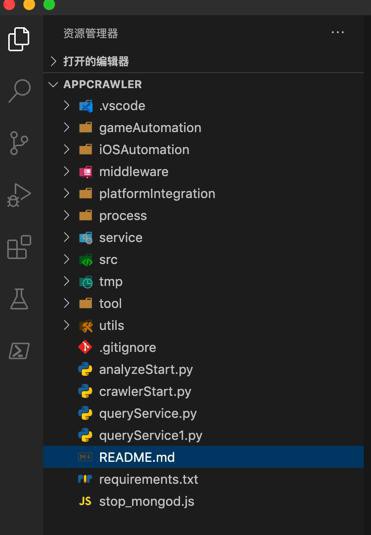Open the Search view icon
Image resolution: width=371 pixels, height=535 pixels.
click(19, 91)
